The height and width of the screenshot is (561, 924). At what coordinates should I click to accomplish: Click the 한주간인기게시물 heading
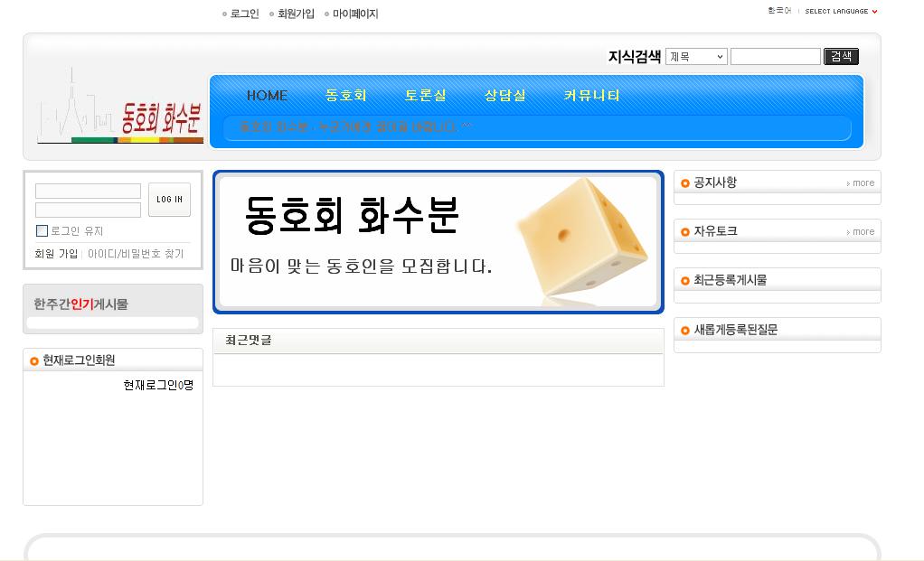[80, 304]
